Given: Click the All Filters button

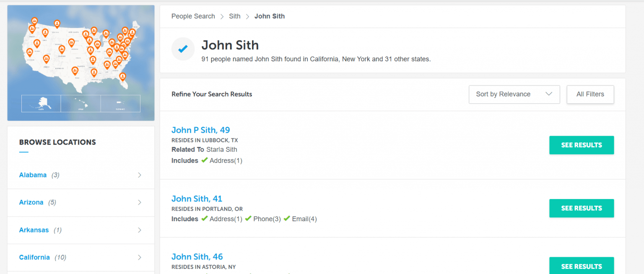Looking at the screenshot, I should tap(590, 94).
